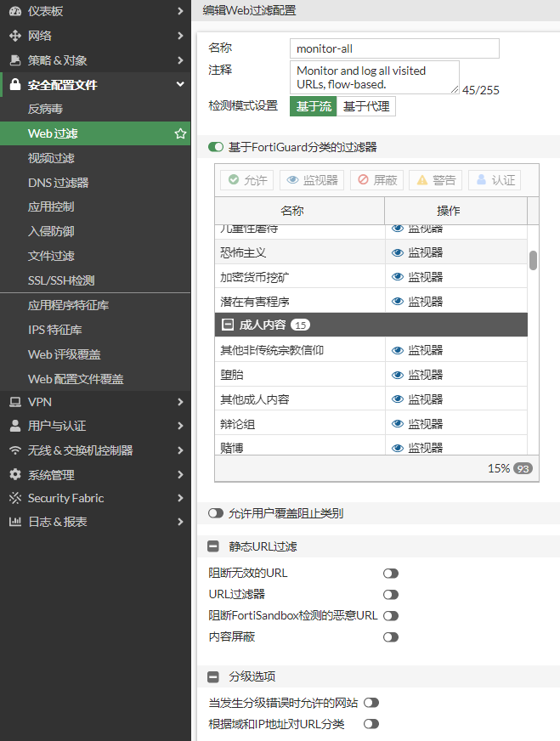Switch inspection mode to 基于代理
The image size is (560, 741).
click(366, 106)
